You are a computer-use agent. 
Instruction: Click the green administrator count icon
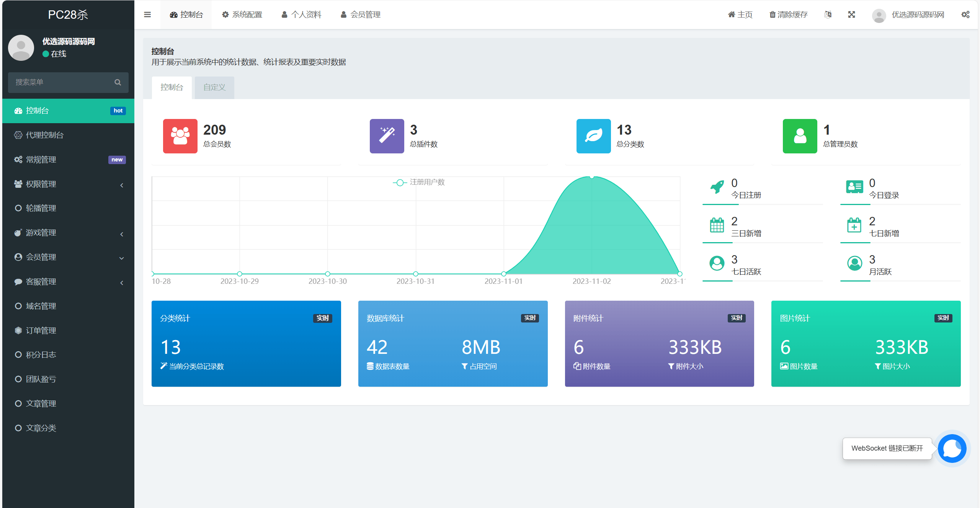click(x=800, y=136)
